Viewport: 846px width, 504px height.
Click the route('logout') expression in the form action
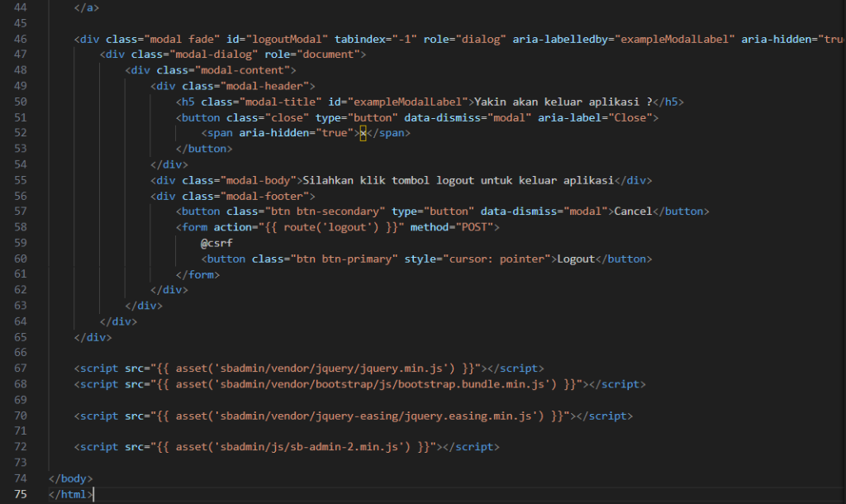click(x=331, y=227)
